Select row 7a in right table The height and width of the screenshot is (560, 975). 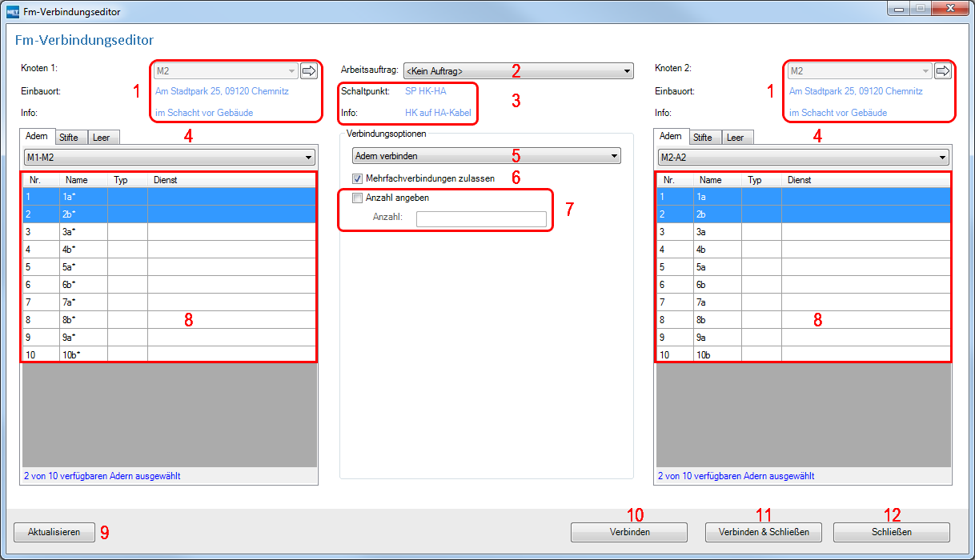point(804,302)
